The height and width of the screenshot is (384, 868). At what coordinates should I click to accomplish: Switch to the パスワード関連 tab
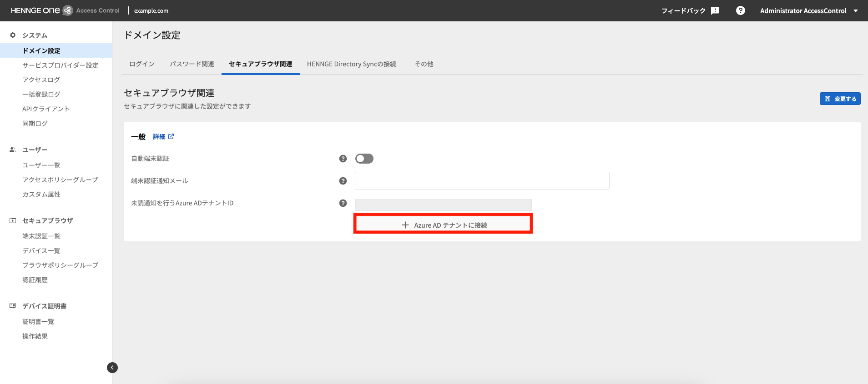pyautogui.click(x=192, y=64)
